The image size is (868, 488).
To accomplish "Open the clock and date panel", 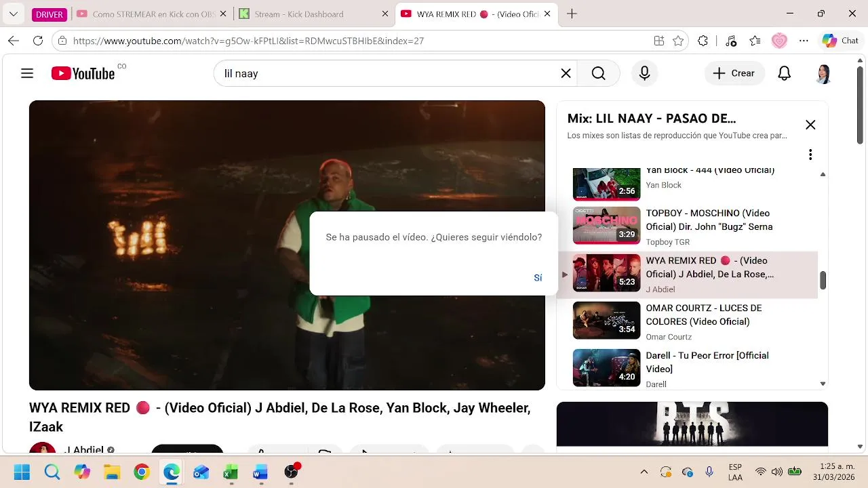I will point(835,472).
